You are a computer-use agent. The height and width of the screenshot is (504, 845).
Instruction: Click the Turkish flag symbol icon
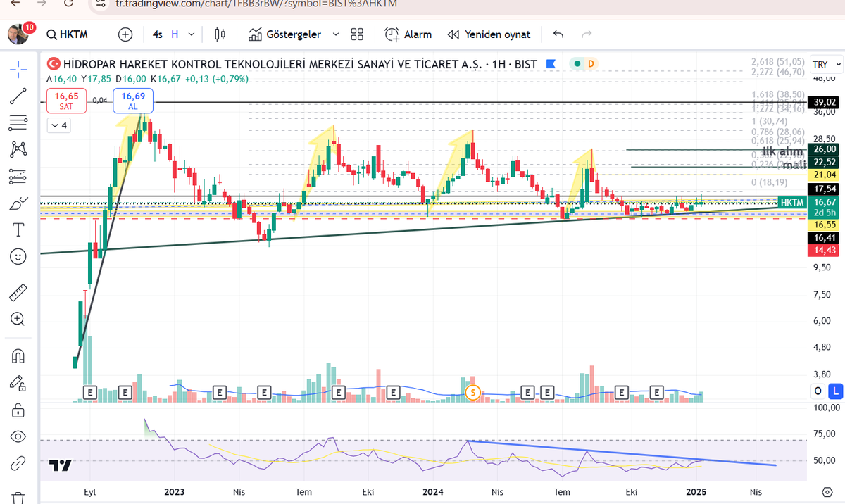point(54,64)
